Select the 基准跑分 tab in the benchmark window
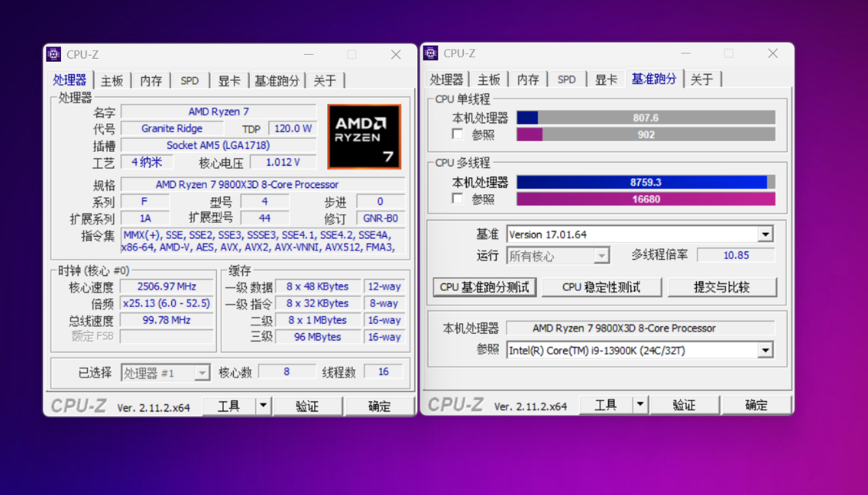Screen dimensions: 868x495 [654, 79]
